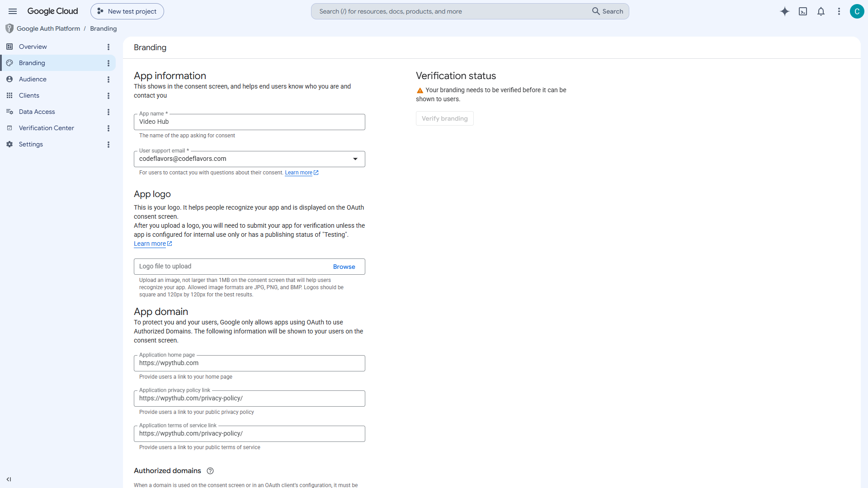
Task: Open the account avatar C
Action: pyautogui.click(x=857, y=11)
